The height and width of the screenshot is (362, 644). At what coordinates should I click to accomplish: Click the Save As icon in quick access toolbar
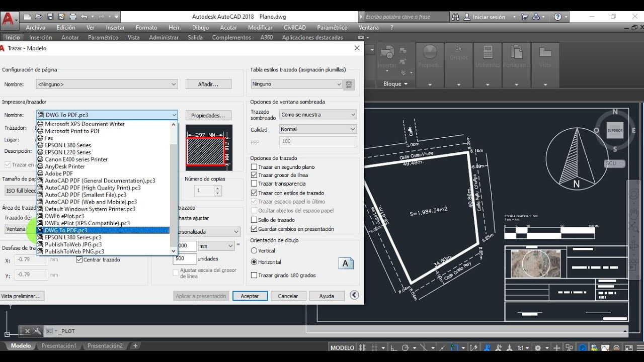coord(61,17)
